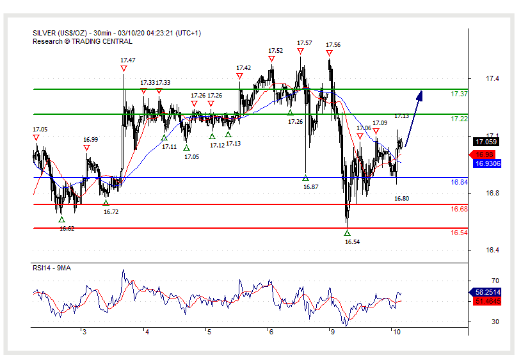This screenshot has width=516, height=363.
Task: Click the 16.84 blue pivot level label
Action: pos(459,182)
